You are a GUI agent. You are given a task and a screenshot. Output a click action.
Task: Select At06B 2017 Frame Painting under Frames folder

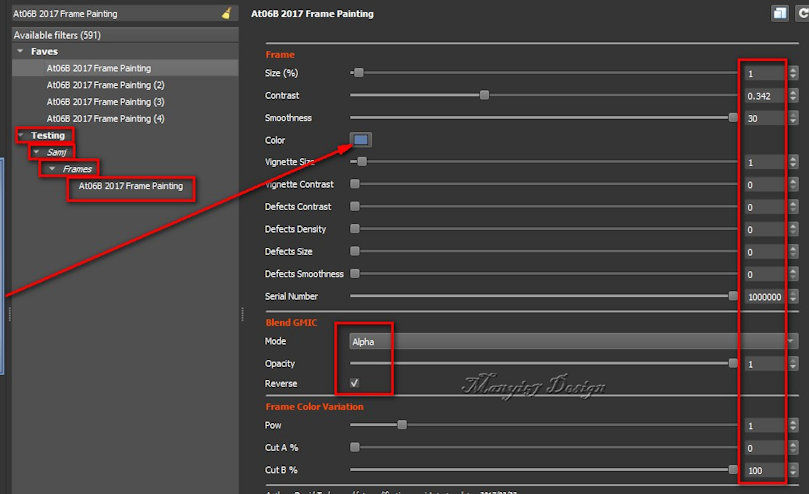click(131, 186)
